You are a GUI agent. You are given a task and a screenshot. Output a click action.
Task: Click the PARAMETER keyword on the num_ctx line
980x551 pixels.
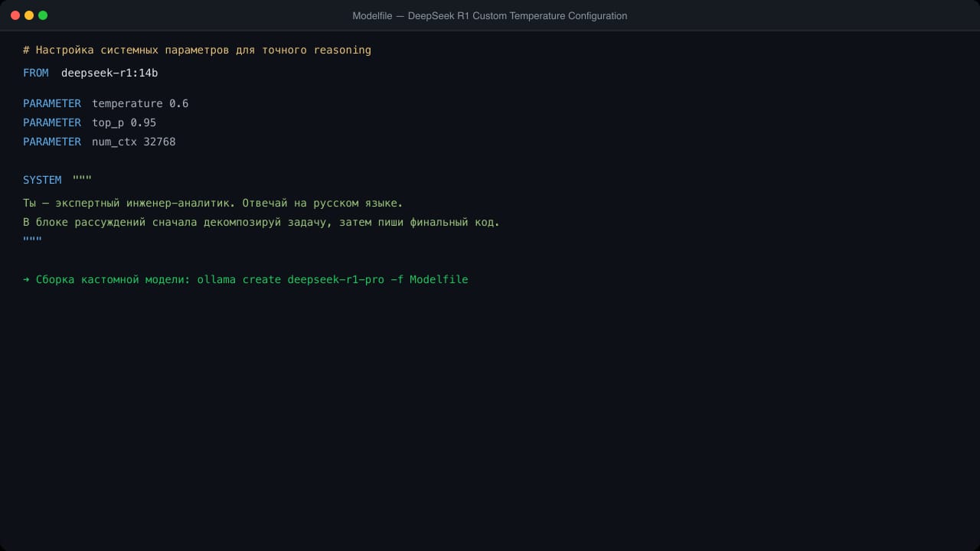(52, 142)
